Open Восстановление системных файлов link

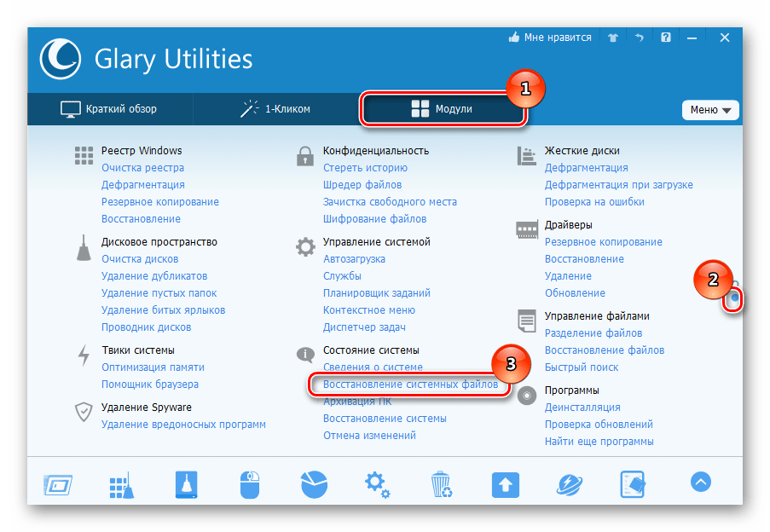coord(410,385)
